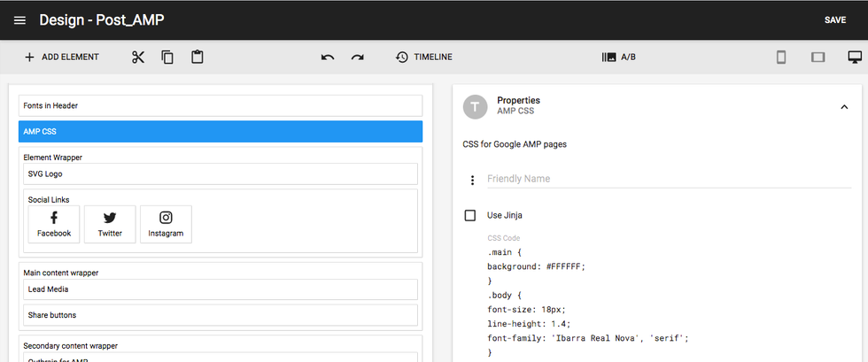Viewport: 868px width, 362px height.
Task: Select the Fonts in Header element
Action: (x=221, y=105)
